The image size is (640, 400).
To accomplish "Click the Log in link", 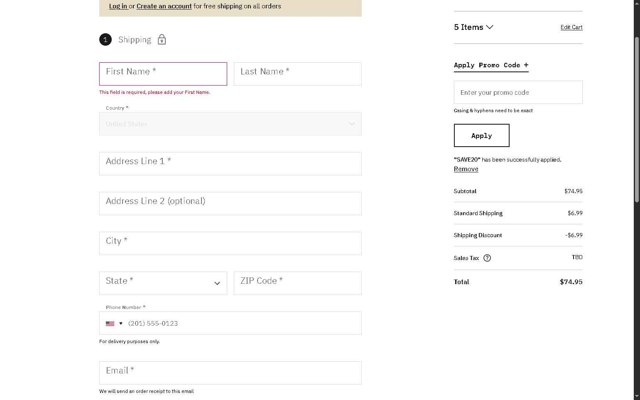I will (x=118, y=6).
